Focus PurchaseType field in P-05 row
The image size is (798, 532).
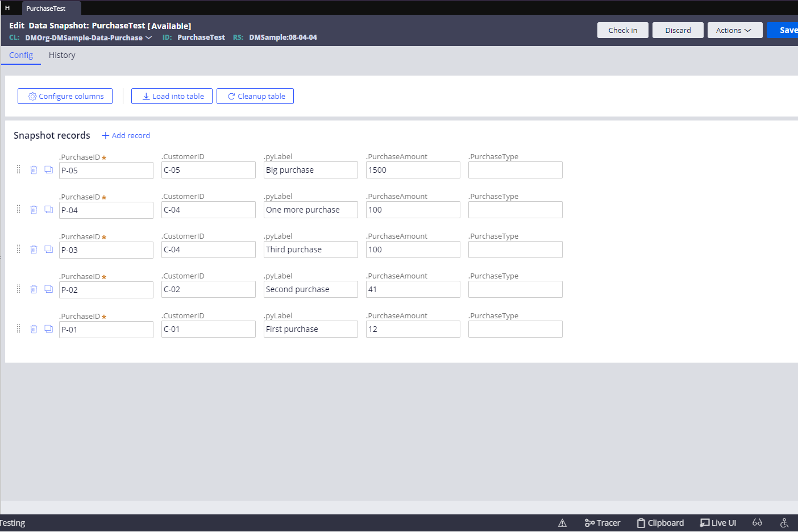[516, 170]
